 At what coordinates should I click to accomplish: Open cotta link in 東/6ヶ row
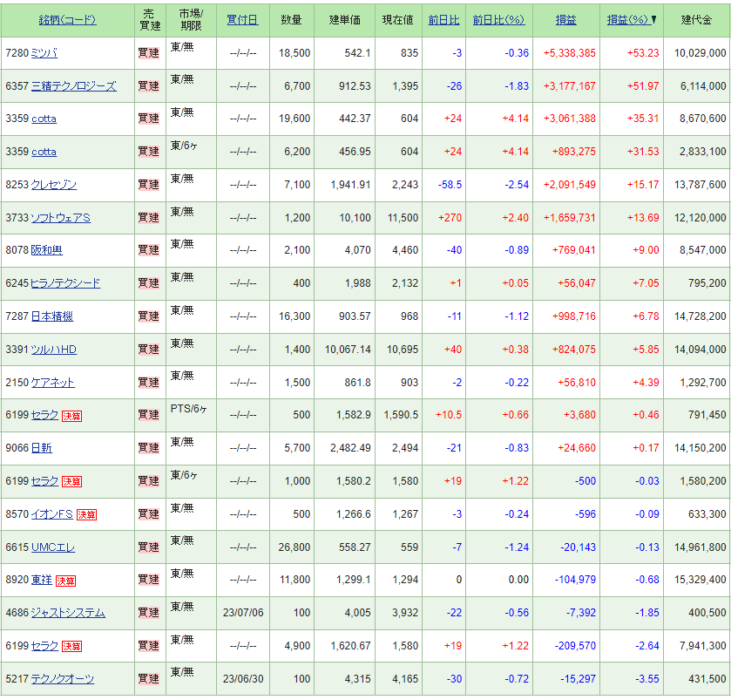[44, 152]
